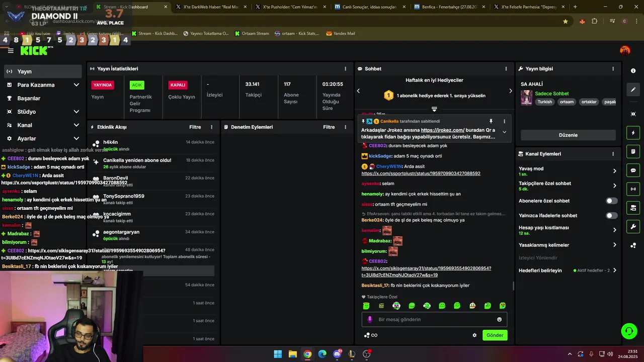
Task: Show next weekly gifter with right arrow
Action: pyautogui.click(x=510, y=91)
